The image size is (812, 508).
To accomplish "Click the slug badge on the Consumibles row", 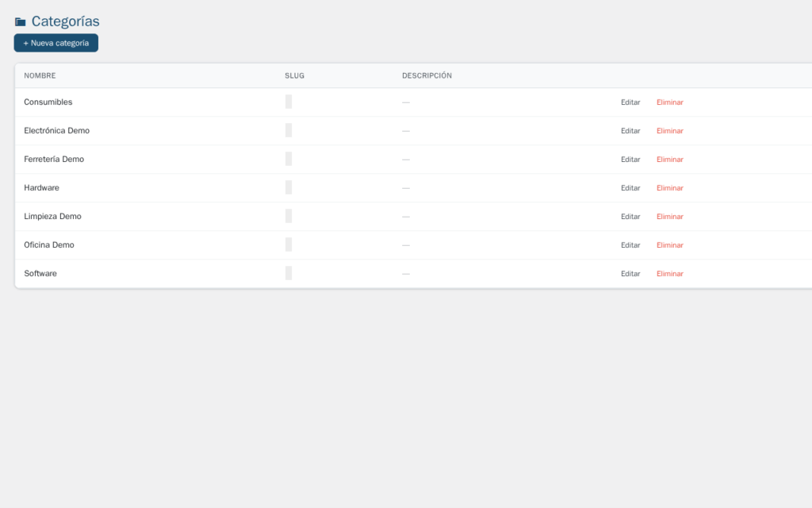I will click(289, 102).
